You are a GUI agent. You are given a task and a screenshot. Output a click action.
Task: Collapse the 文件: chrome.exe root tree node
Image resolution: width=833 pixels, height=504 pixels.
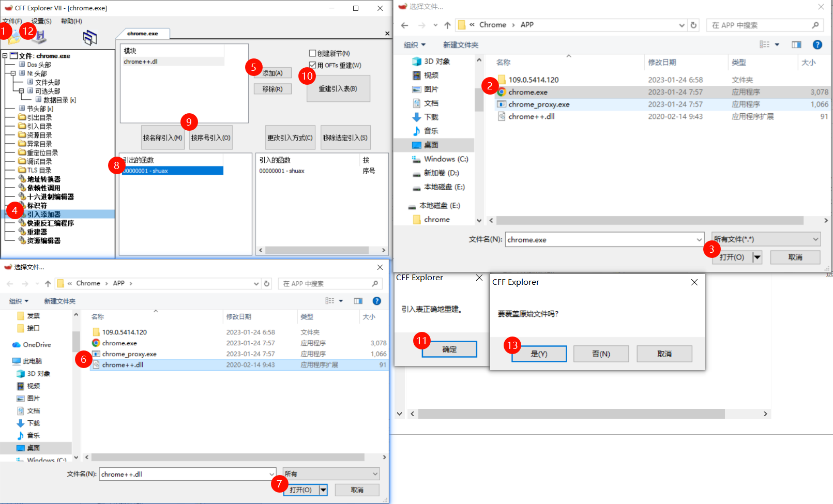pos(5,56)
